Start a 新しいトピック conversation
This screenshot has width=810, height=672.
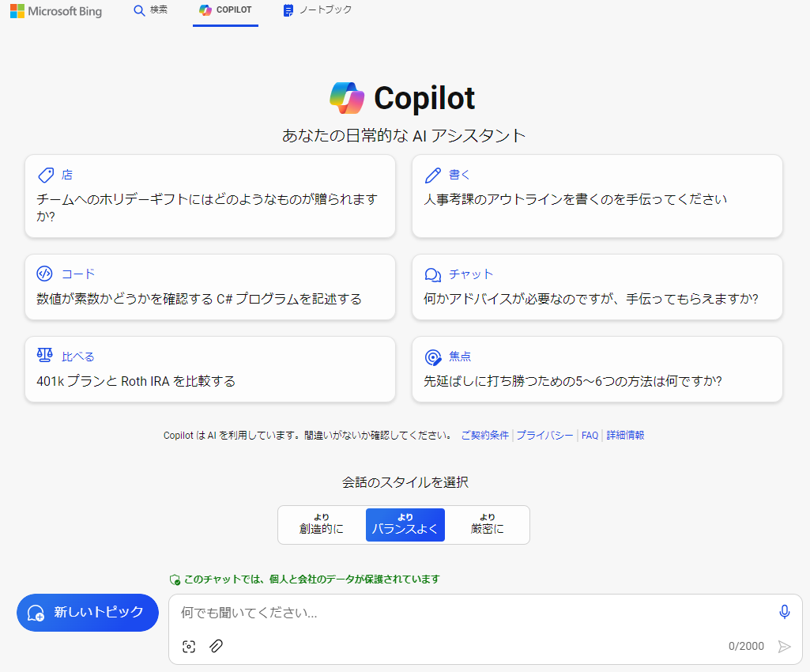88,613
